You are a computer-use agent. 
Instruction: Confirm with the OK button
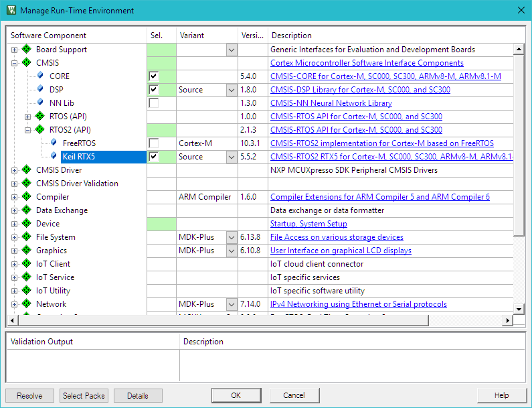click(236, 395)
